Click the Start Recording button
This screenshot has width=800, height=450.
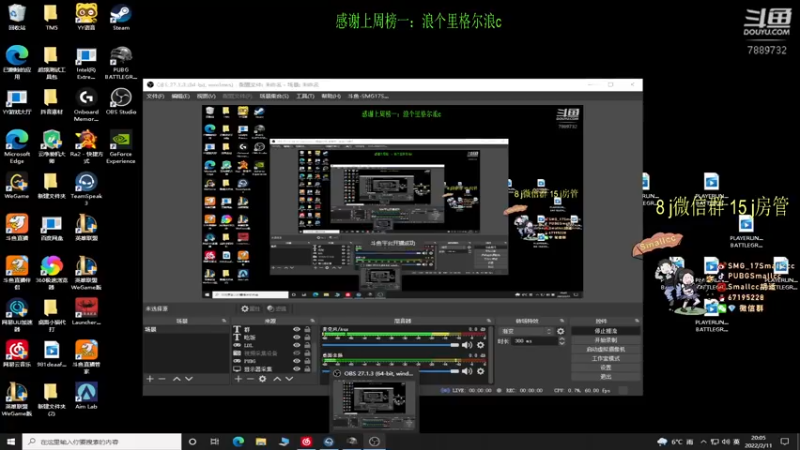(606, 340)
